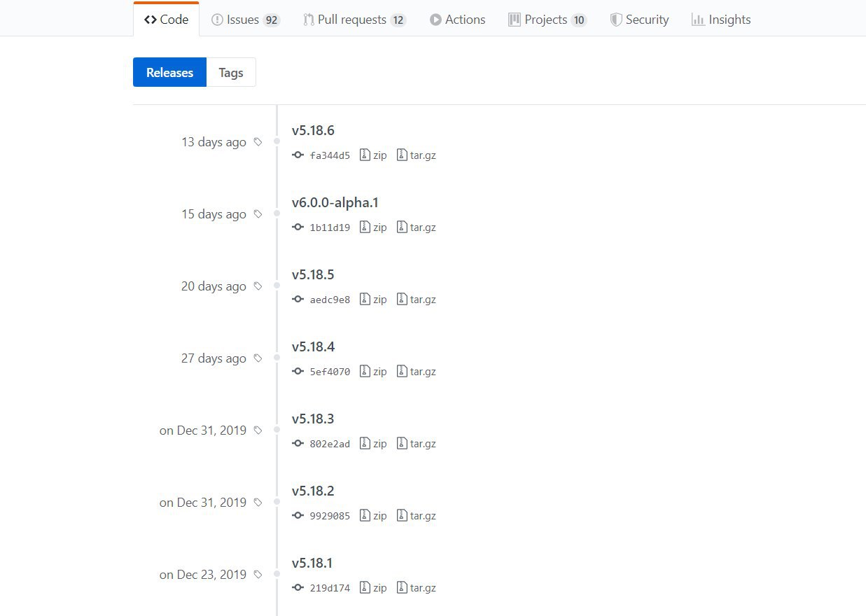Download v5.18.1 zip archive
The image size is (866, 616).
coord(373,588)
